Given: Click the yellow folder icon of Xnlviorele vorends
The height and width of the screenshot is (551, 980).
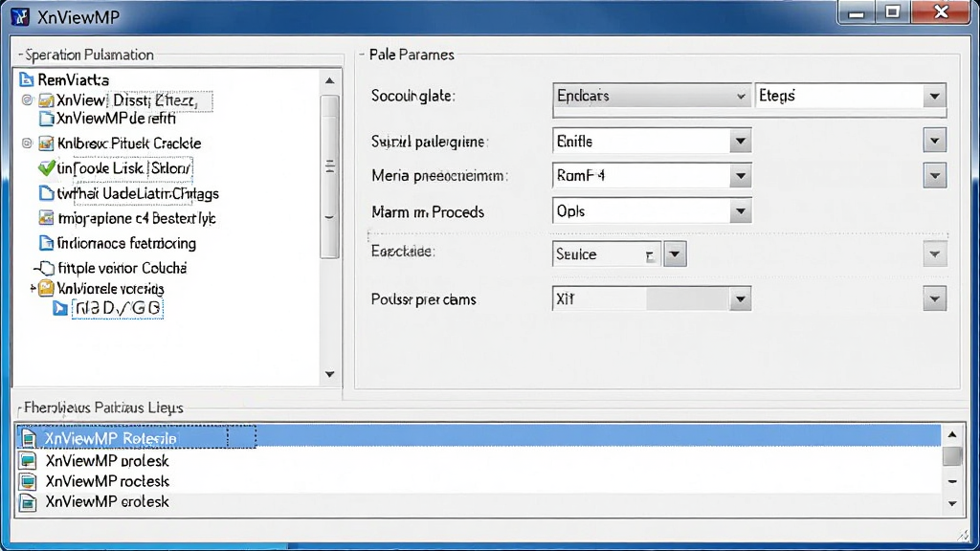Looking at the screenshot, I should tap(46, 288).
